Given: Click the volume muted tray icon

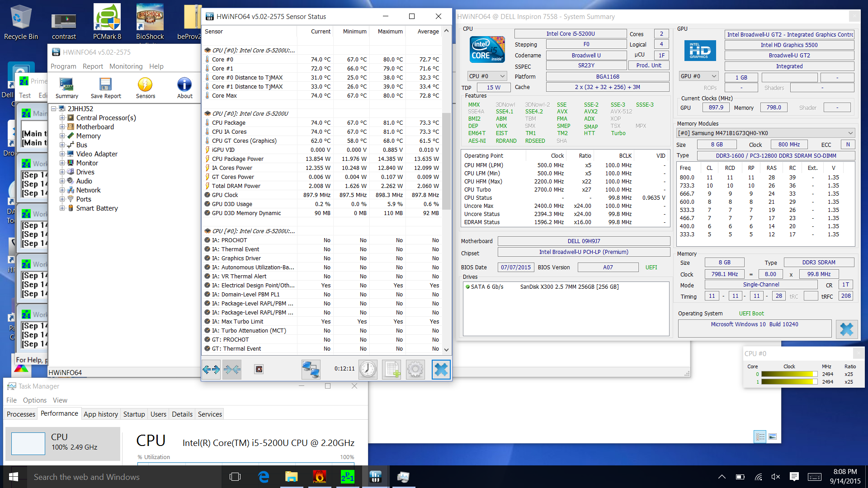Looking at the screenshot, I should click(776, 477).
